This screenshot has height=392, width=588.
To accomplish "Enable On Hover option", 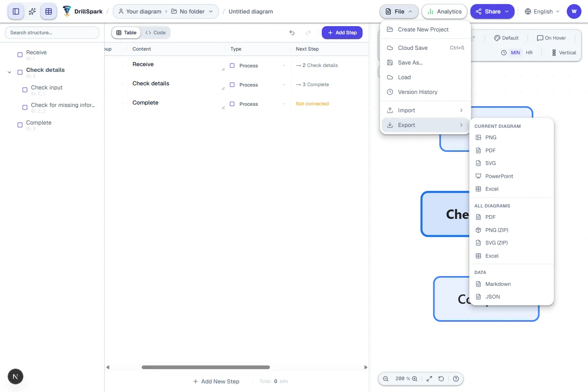I will click(551, 38).
